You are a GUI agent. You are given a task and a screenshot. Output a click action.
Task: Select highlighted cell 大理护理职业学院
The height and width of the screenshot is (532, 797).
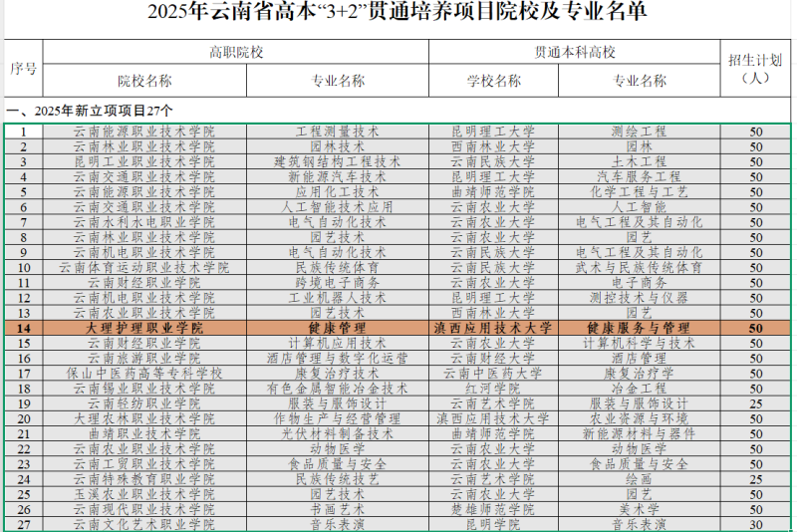(144, 328)
